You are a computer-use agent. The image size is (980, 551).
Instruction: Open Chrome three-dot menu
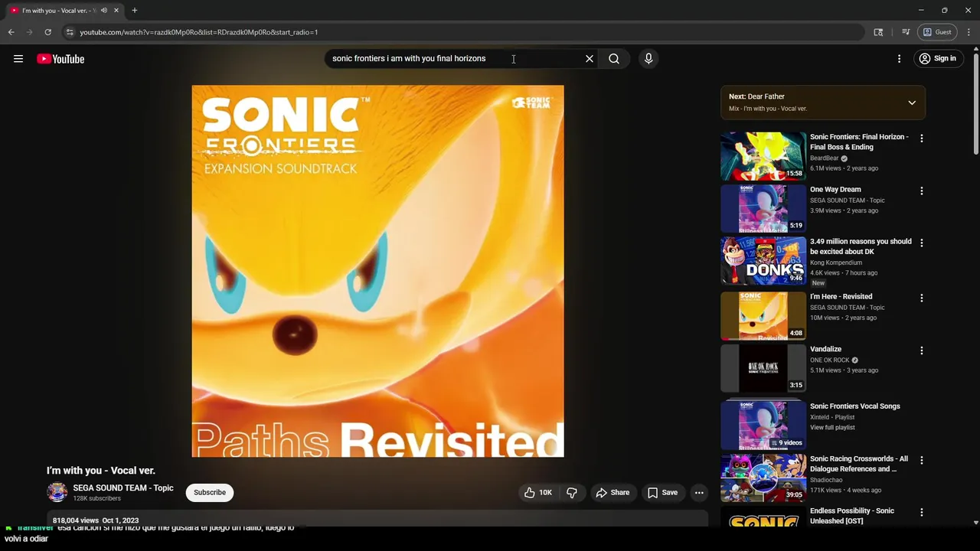pos(969,32)
